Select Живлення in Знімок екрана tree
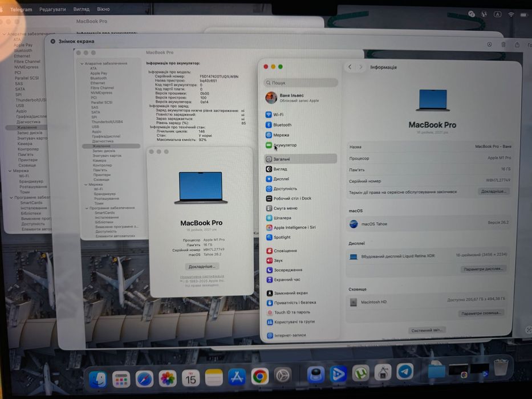This screenshot has height=399, width=532. pyautogui.click(x=111, y=146)
